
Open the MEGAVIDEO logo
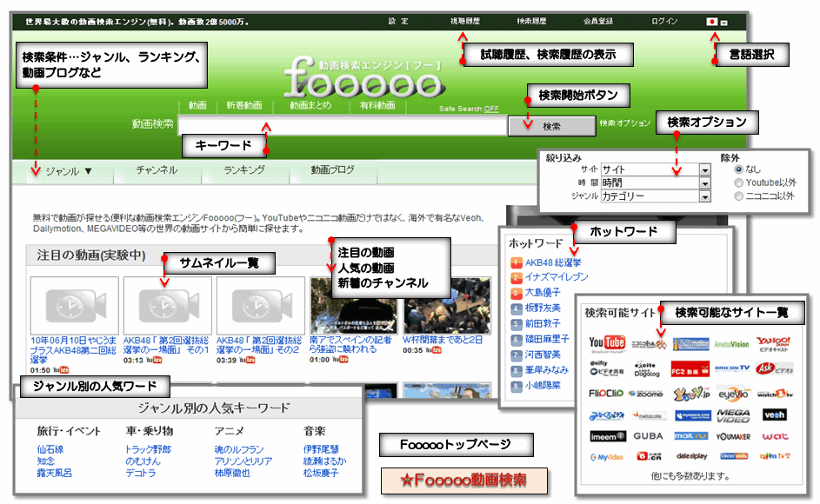click(x=733, y=415)
